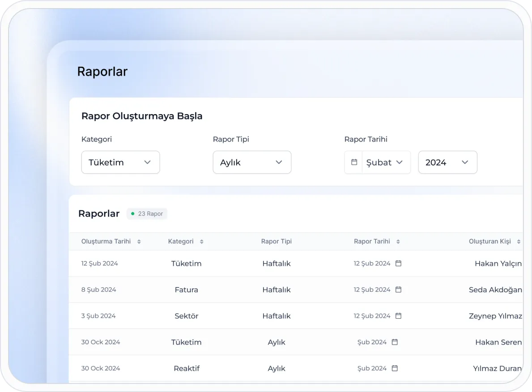The image size is (532, 392).
Task: Click the Oluşturma Tarihi header label
Action: tap(106, 241)
